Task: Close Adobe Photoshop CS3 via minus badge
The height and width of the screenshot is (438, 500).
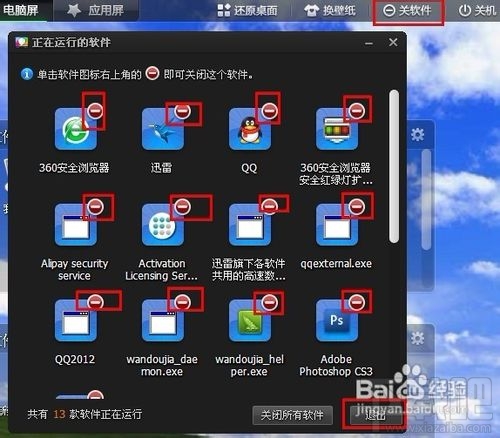Action: click(357, 302)
